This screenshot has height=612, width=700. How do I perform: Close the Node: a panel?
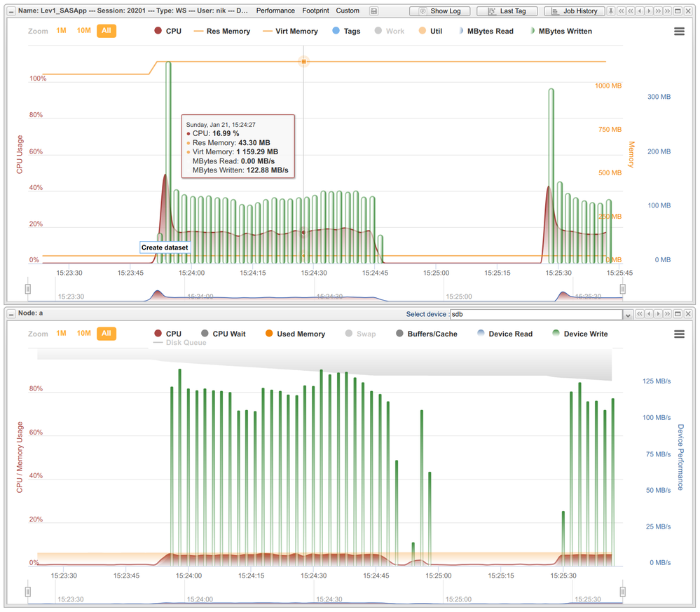[x=688, y=314]
